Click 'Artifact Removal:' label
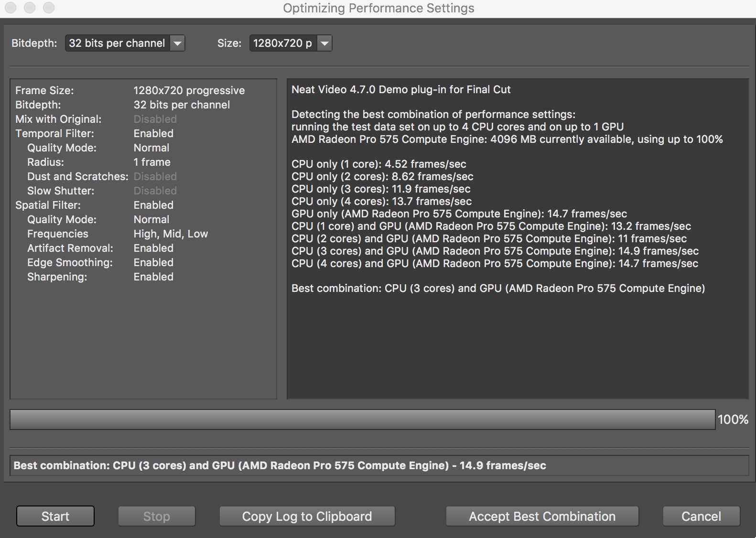Viewport: 756px width, 538px height. [70, 248]
